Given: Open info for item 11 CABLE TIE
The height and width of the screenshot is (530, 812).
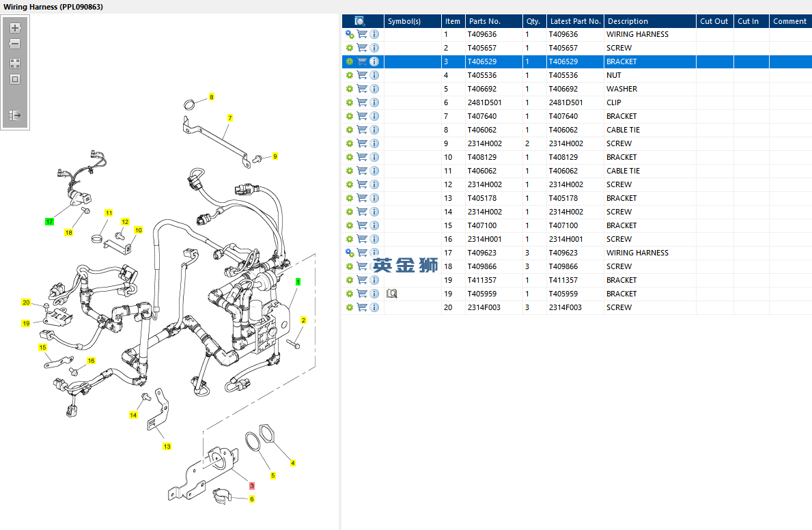Looking at the screenshot, I should click(x=374, y=171).
